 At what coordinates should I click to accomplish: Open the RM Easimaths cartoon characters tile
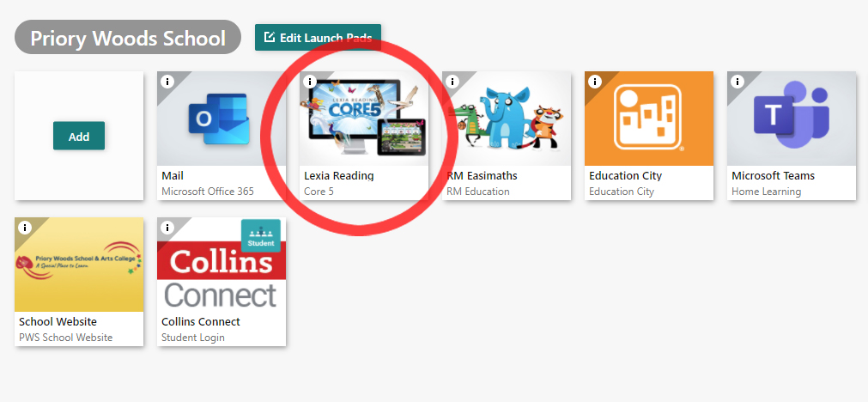click(507, 119)
